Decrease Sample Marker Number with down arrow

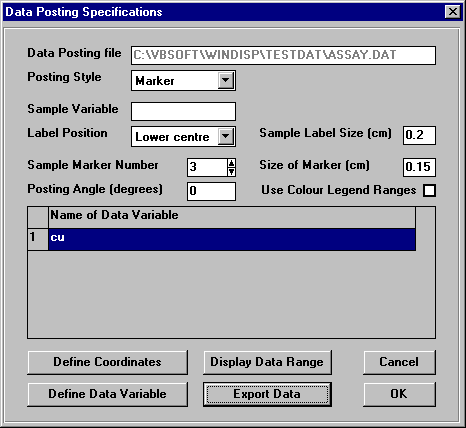[x=231, y=172]
